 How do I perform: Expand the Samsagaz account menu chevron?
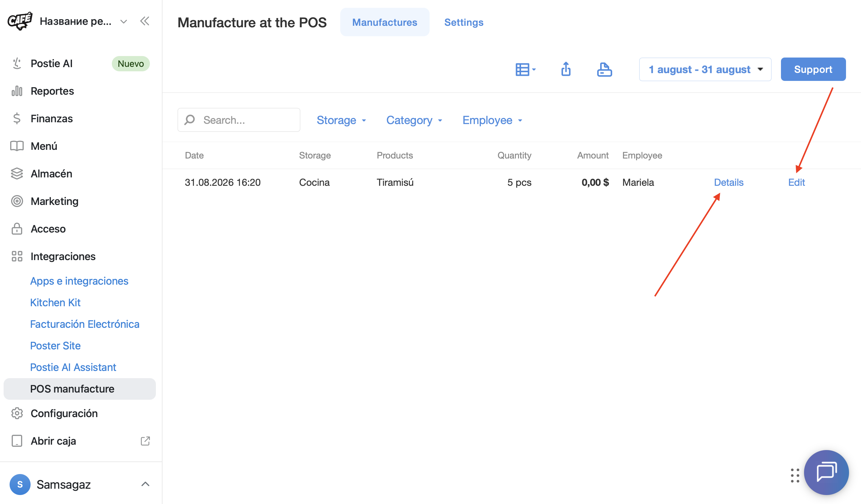coord(145,484)
